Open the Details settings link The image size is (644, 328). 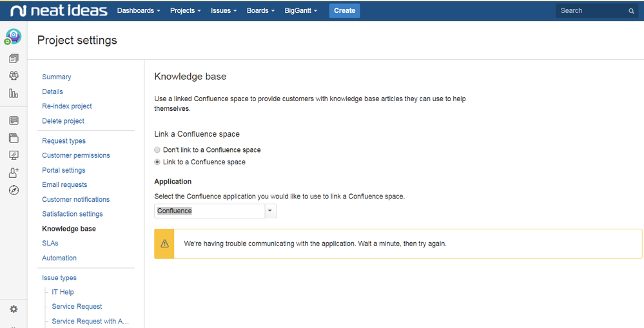52,92
